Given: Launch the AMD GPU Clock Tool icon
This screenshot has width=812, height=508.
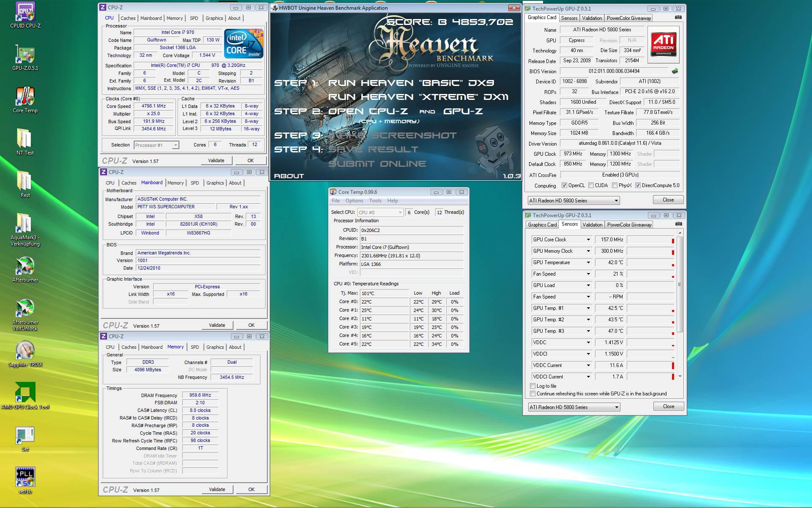Looking at the screenshot, I should 25,392.
